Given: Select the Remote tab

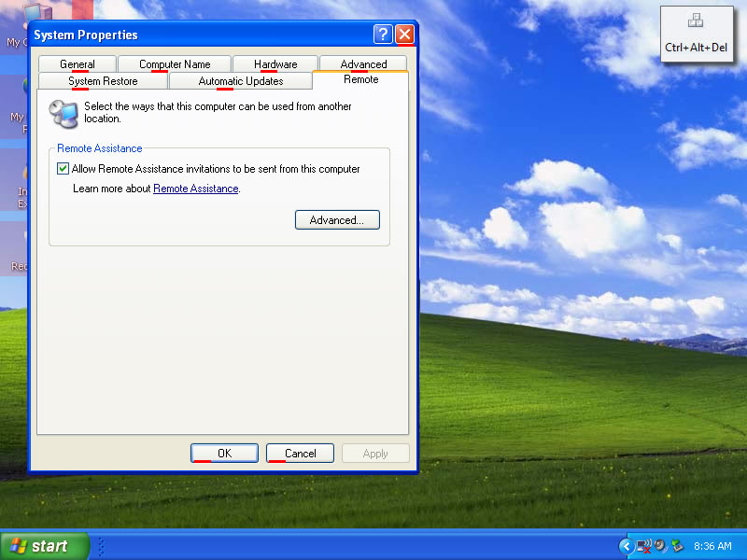Looking at the screenshot, I should click(x=360, y=79).
